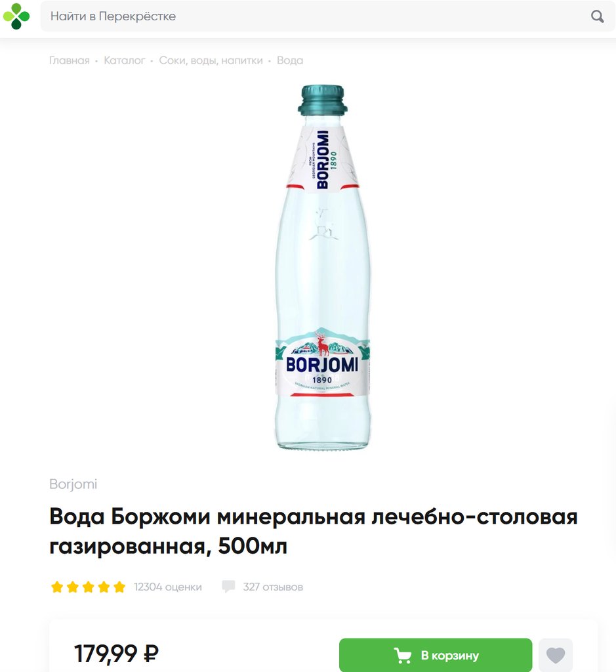Screen dimensions: 616x672
Task: View 12304 оценки ratings
Action: coord(167,587)
